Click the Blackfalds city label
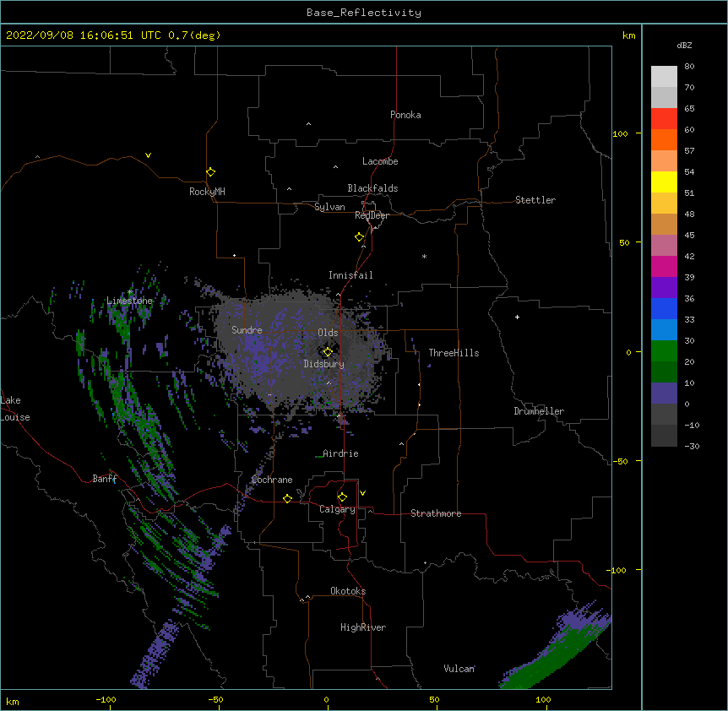Viewport: 728px width, 711px height. (x=372, y=188)
